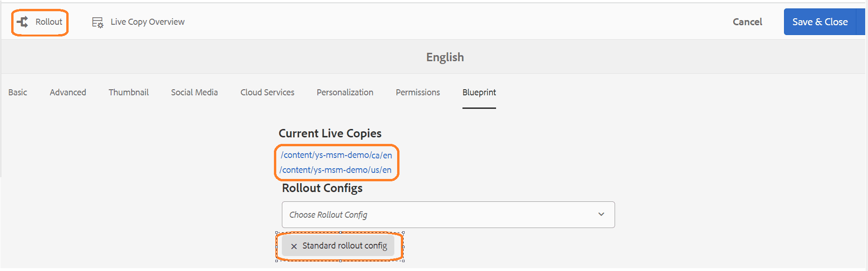Switch to the Advanced tab
This screenshot has width=868, height=271.
click(68, 93)
